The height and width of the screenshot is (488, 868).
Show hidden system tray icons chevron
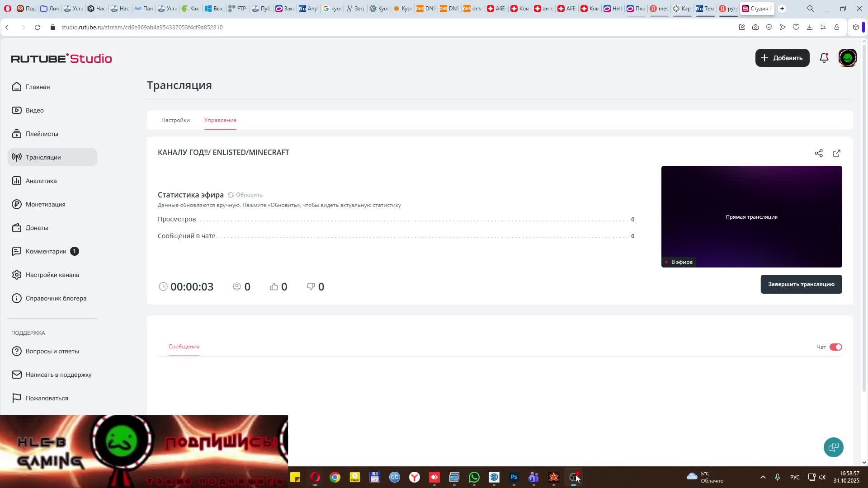763,477
